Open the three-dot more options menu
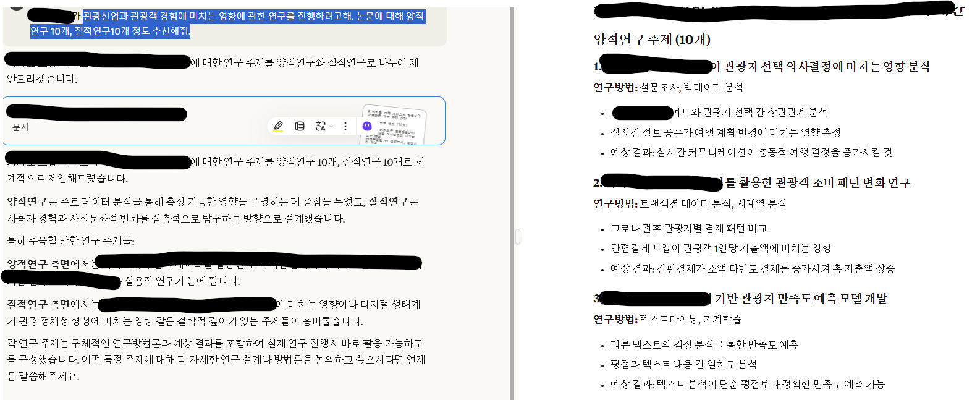Image resolution: width=980 pixels, height=400 pixels. [x=345, y=126]
